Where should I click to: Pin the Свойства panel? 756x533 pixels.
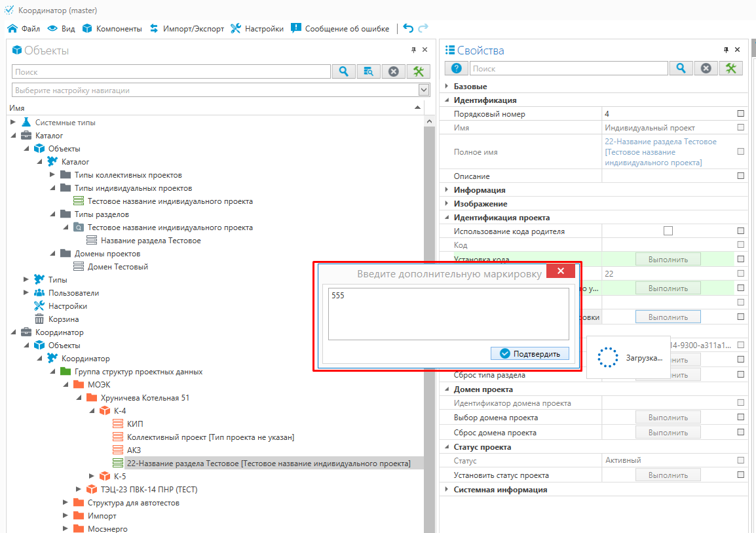726,50
